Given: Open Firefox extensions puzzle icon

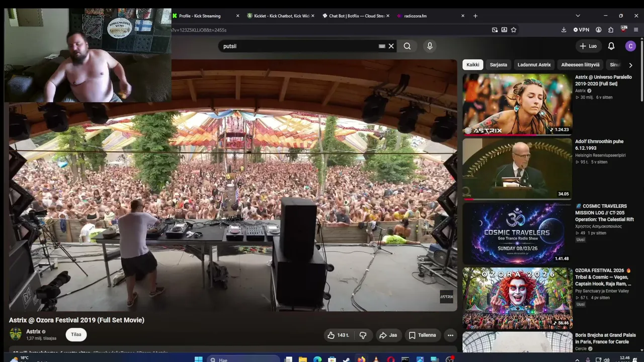Looking at the screenshot, I should coord(611,30).
